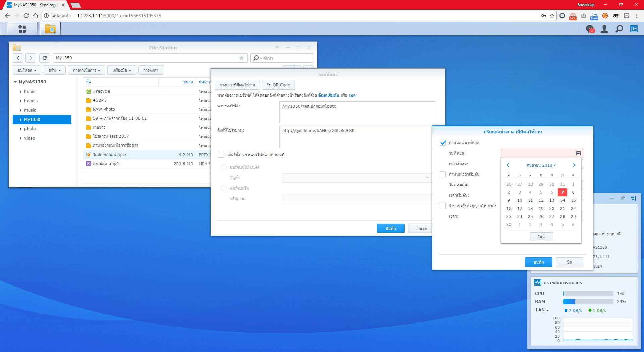644x352 pixels.
Task: Reload the browser page
Action: click(26, 16)
